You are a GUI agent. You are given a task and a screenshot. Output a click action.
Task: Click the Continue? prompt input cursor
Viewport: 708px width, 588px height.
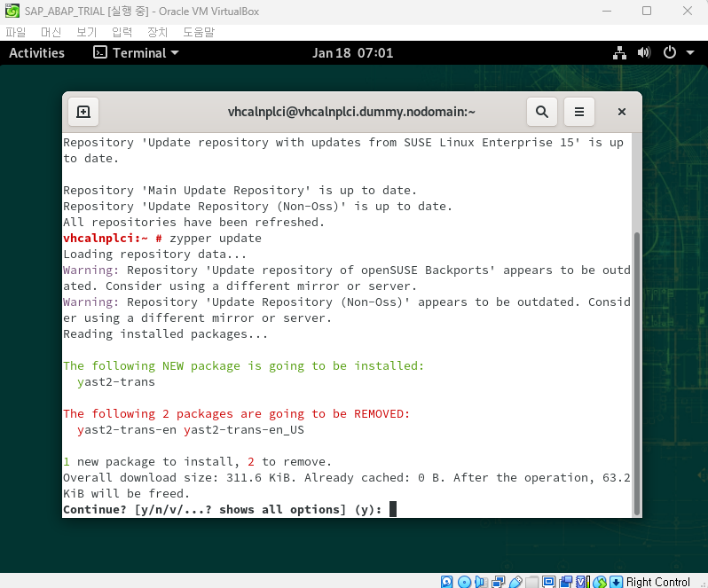(393, 509)
